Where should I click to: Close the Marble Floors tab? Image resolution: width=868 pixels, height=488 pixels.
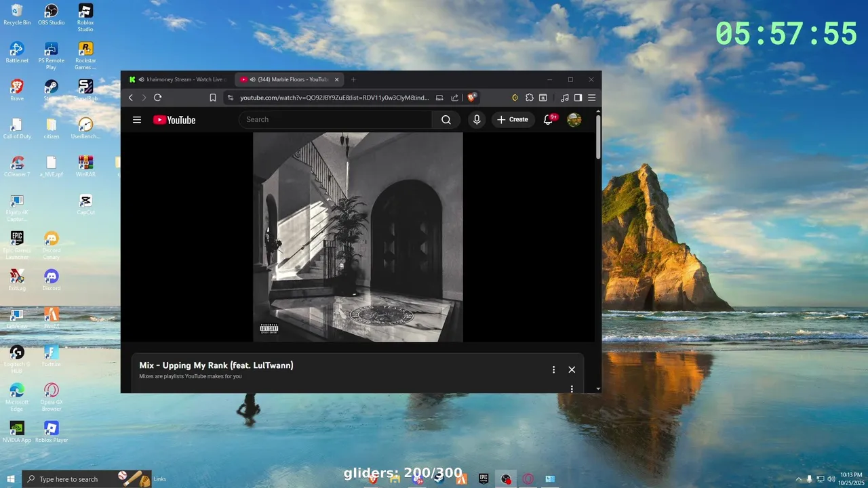[x=336, y=79]
